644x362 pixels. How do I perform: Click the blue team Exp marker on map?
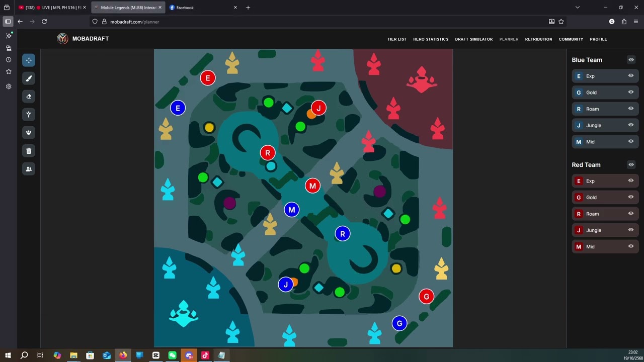pos(178,108)
